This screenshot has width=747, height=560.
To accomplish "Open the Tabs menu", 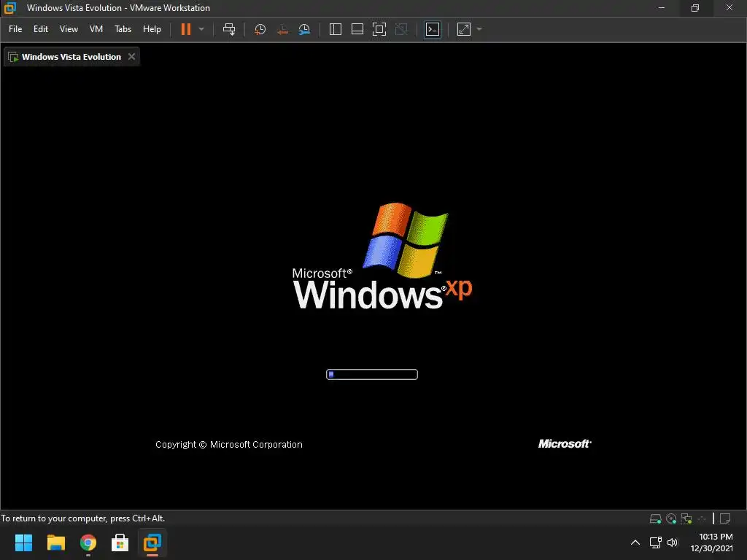I will click(x=123, y=29).
